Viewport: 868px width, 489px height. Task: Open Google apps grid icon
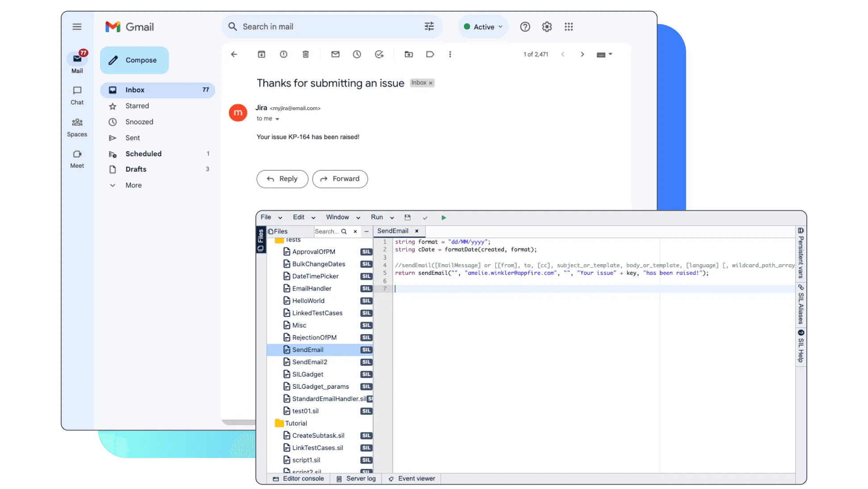tap(568, 27)
